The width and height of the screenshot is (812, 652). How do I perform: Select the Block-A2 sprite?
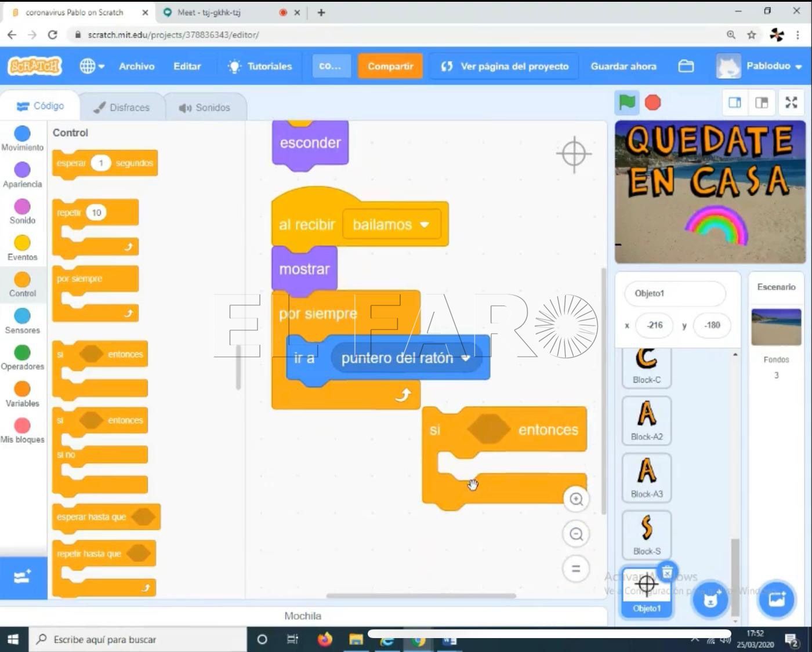click(x=647, y=420)
